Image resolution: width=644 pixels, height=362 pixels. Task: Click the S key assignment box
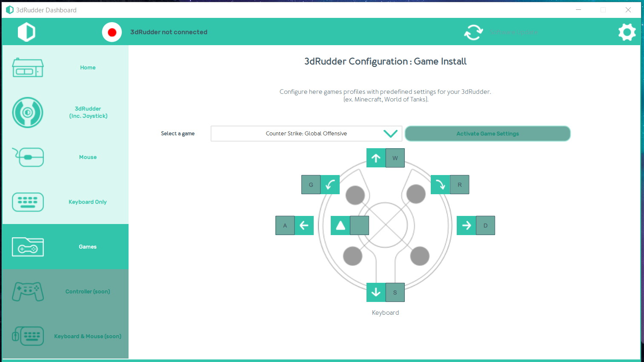point(395,292)
